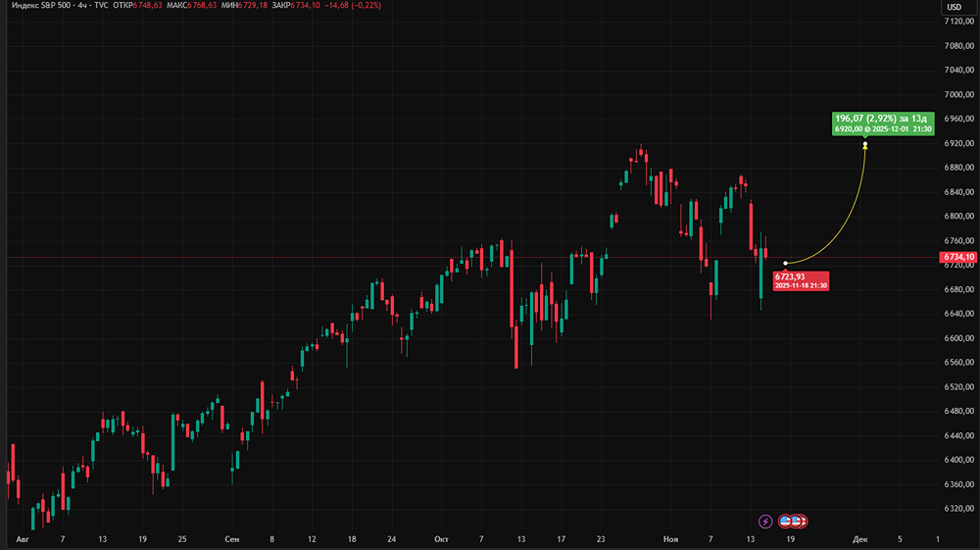980x550 pixels.
Task: Click the 12 date label on time axis
Action: (x=312, y=539)
